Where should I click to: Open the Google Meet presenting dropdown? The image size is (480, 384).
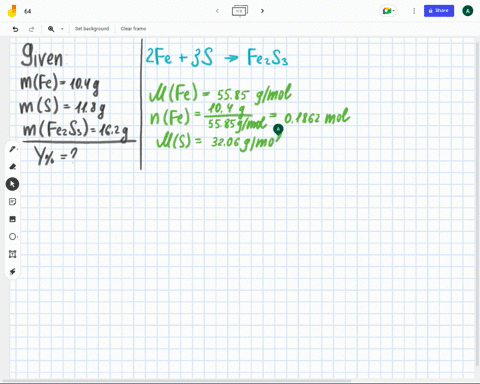click(388, 11)
